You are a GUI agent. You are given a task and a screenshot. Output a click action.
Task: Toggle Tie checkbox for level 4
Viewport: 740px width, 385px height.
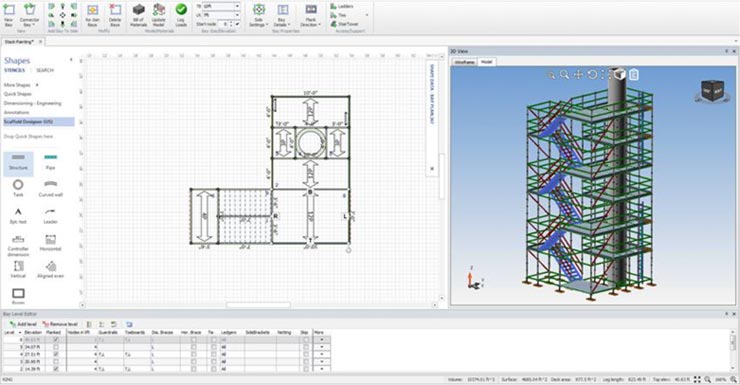click(214, 354)
